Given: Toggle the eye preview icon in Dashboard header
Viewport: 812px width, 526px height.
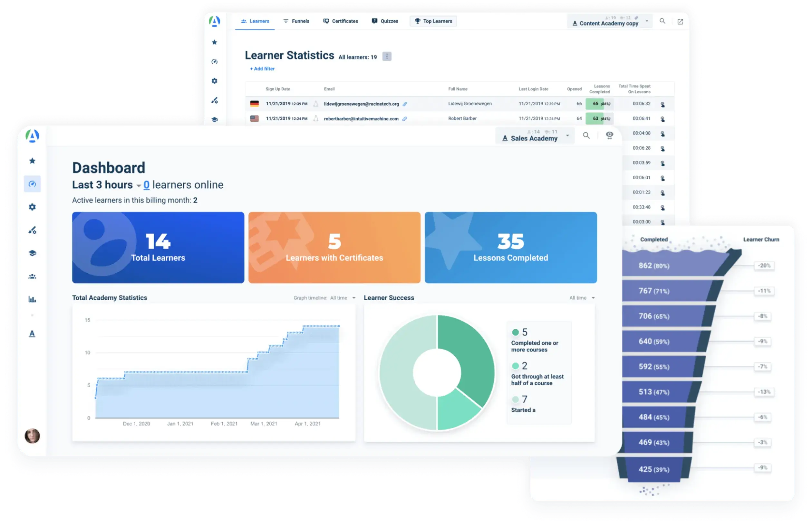Looking at the screenshot, I should [x=609, y=135].
